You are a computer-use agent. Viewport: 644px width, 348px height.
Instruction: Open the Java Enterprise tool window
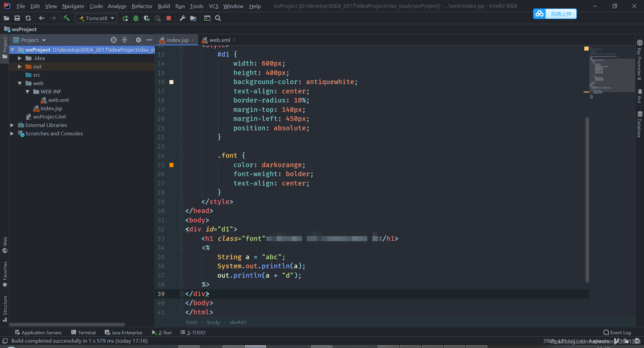pyautogui.click(x=123, y=333)
